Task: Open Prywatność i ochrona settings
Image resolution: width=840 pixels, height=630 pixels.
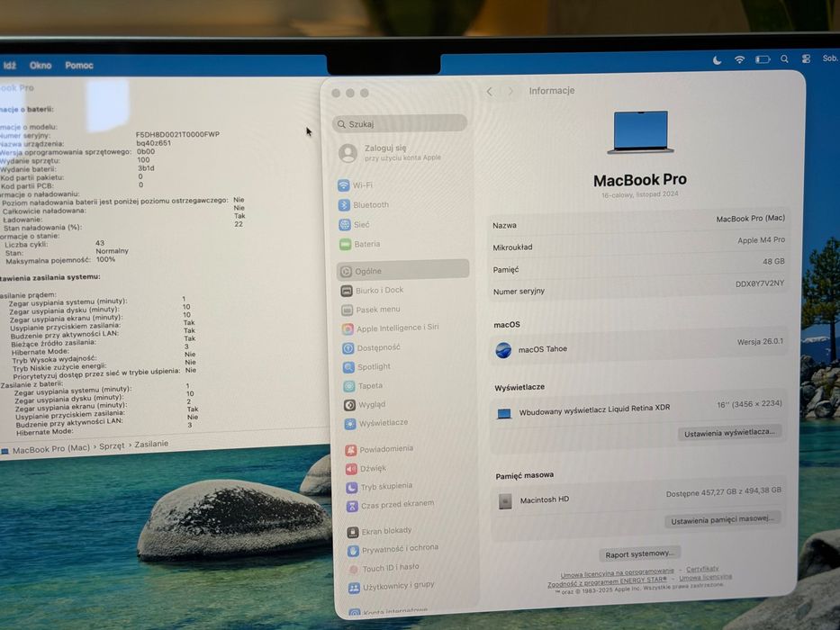Action: (x=393, y=549)
